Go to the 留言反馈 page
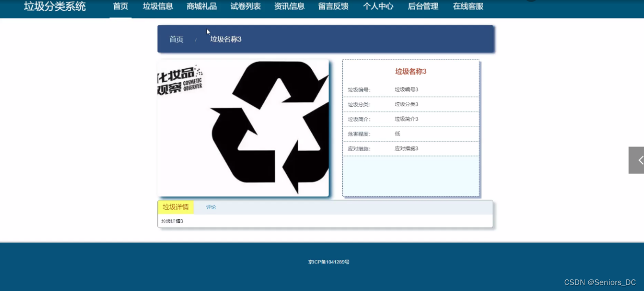 pos(333,7)
